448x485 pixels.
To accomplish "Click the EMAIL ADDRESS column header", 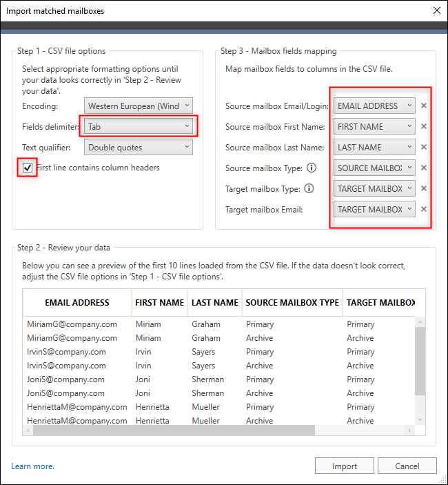I will (x=77, y=302).
